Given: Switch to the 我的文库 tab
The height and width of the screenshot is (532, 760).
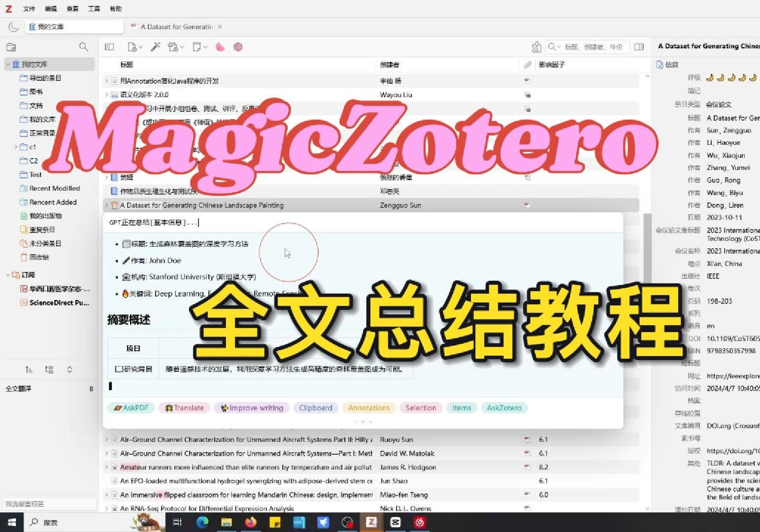Looking at the screenshot, I should 74,27.
